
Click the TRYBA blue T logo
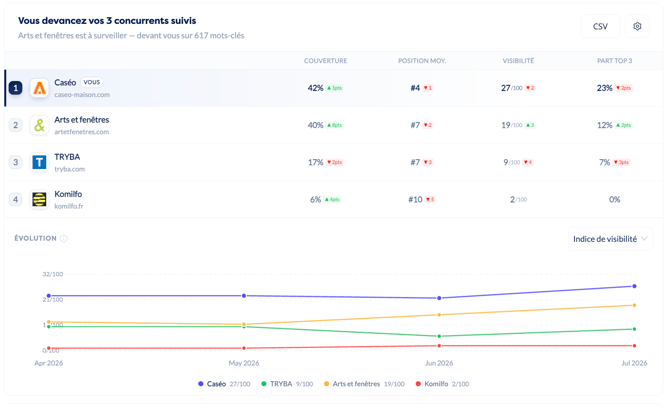39,162
